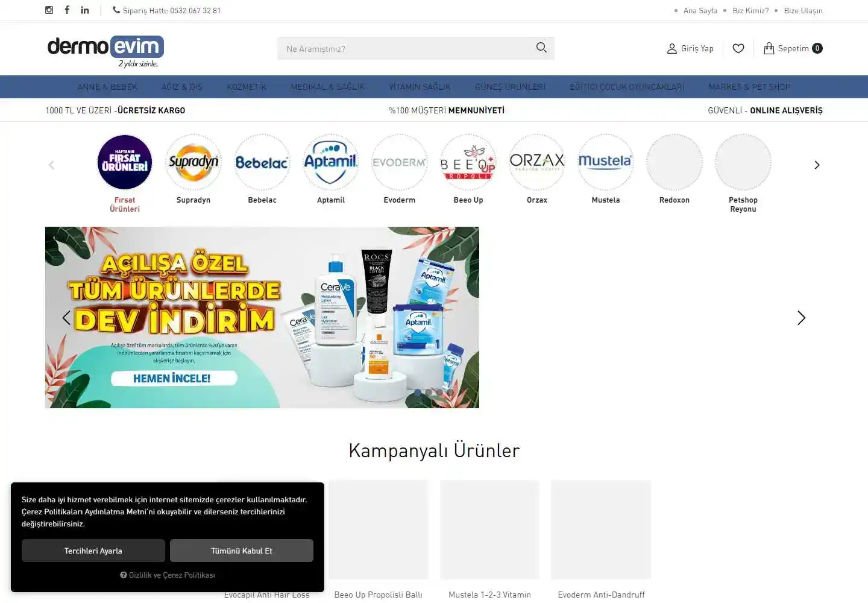Open VİTAMİN SAĞLIK category menu
The height and width of the screenshot is (603, 868).
[x=420, y=87]
